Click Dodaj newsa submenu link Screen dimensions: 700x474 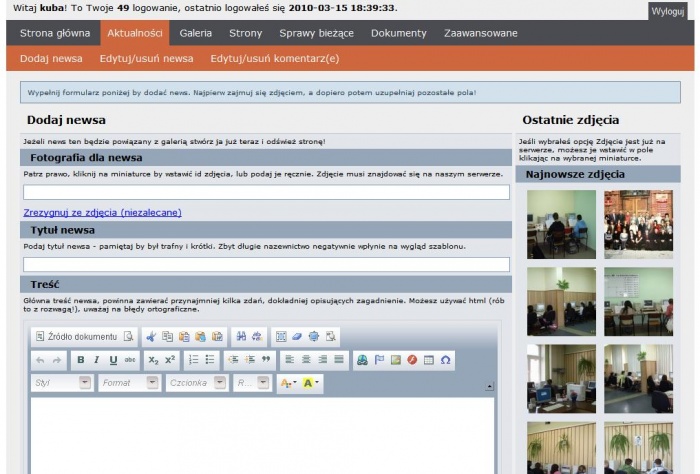point(51,58)
